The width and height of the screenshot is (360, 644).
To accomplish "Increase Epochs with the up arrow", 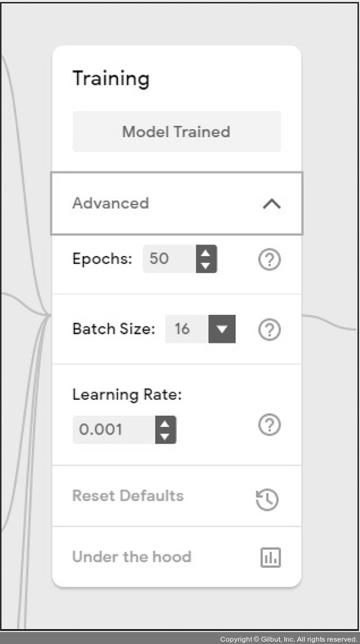I will [x=206, y=254].
